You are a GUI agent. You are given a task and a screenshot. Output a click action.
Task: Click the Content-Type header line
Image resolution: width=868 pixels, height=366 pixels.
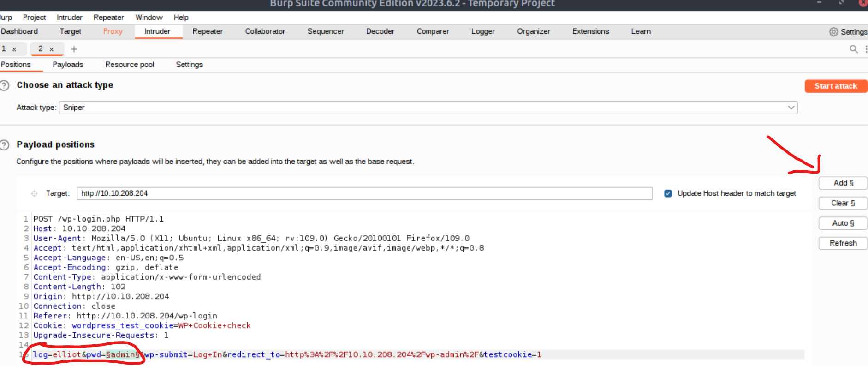(147, 277)
